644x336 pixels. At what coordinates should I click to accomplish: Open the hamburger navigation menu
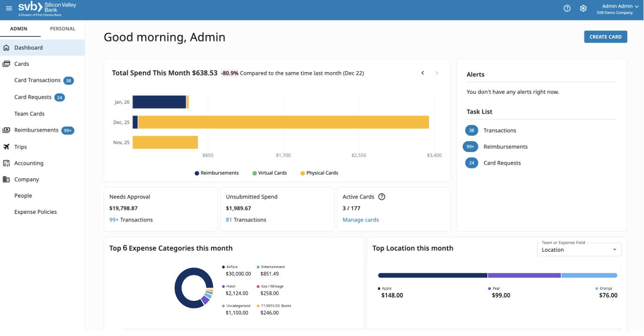pos(9,8)
